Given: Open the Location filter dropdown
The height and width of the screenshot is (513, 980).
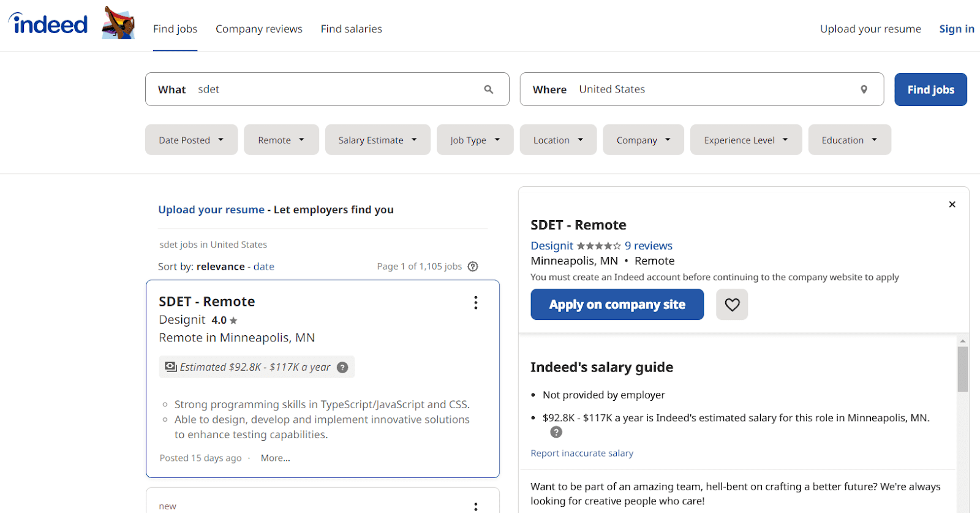Looking at the screenshot, I should [x=558, y=140].
